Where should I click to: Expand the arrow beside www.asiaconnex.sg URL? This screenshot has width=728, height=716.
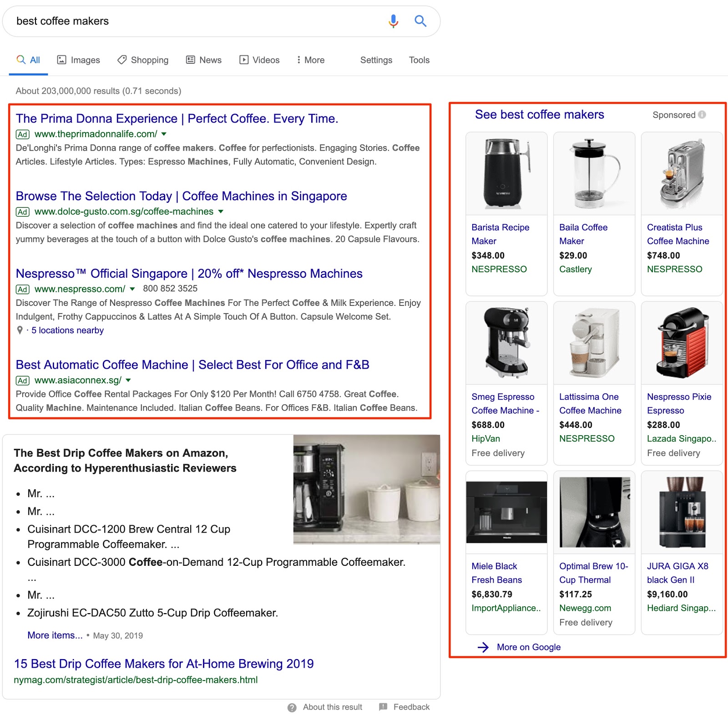128,381
